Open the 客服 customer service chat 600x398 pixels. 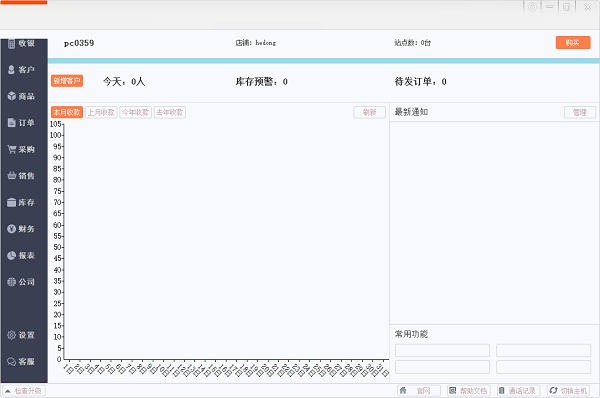pyautogui.click(x=22, y=361)
